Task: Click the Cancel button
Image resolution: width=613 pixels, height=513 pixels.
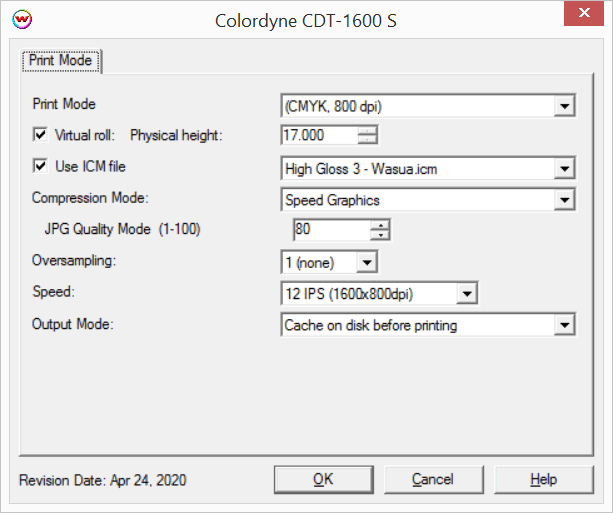Action: tap(434, 479)
